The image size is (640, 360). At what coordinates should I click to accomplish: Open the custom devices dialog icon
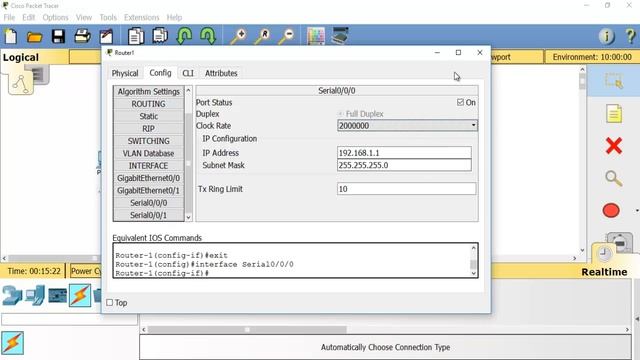[x=340, y=36]
